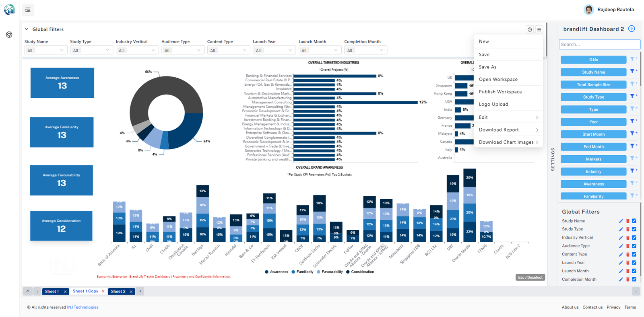The height and width of the screenshot is (317, 644).
Task: Open the Contact us link
Action: (x=592, y=307)
